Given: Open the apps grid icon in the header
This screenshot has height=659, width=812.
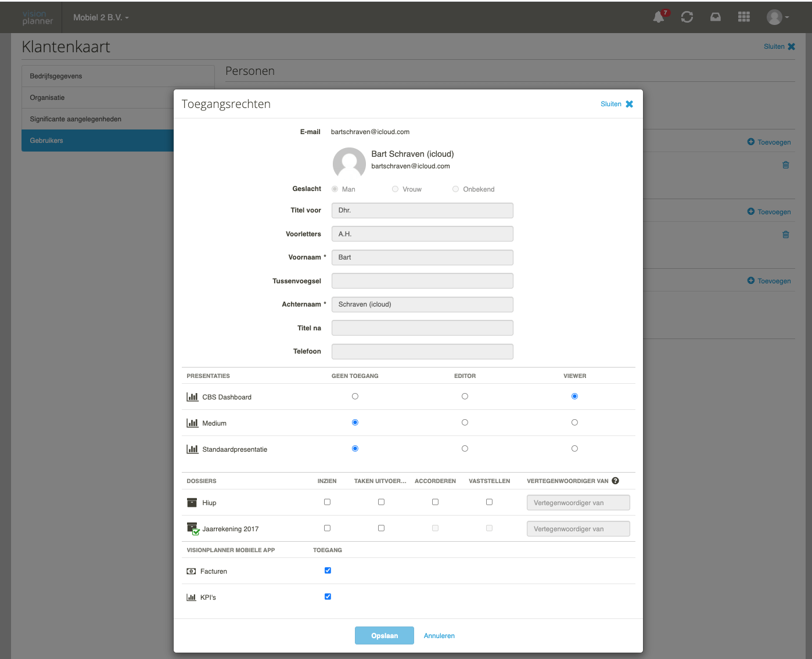Looking at the screenshot, I should pyautogui.click(x=743, y=17).
